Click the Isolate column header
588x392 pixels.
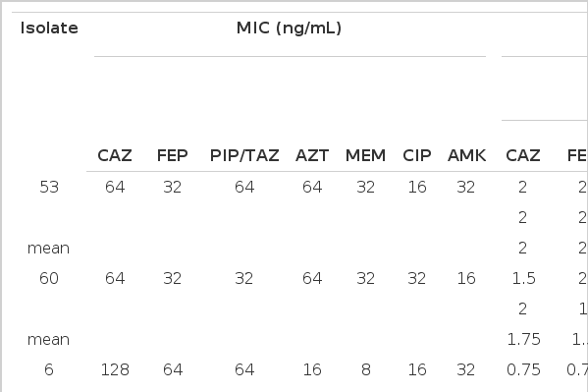click(49, 28)
